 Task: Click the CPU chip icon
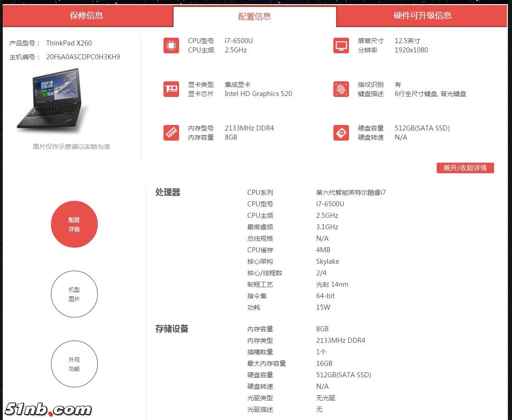click(171, 45)
